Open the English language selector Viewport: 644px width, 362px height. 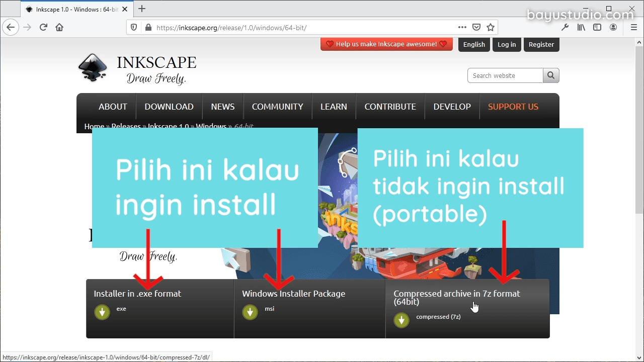474,44
